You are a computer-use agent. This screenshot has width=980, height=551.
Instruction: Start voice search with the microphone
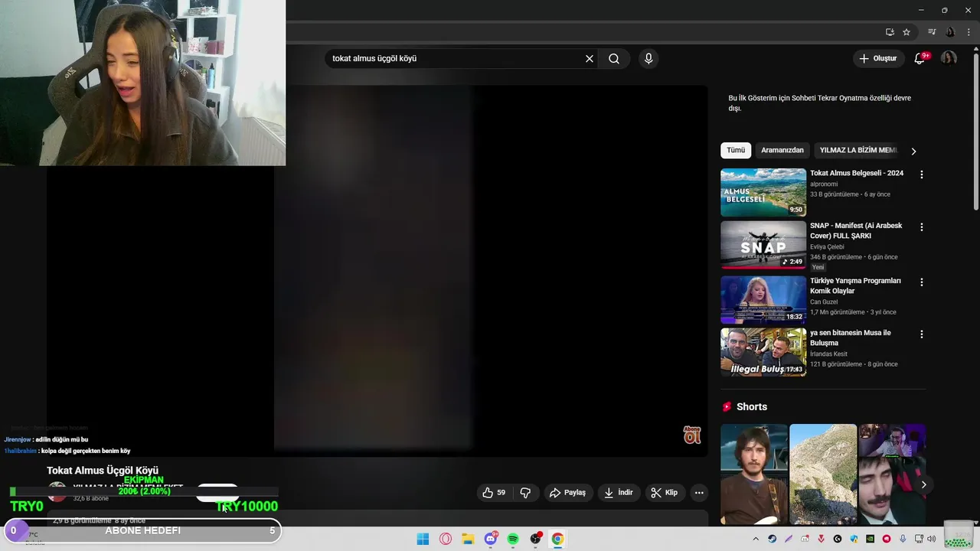click(x=648, y=59)
